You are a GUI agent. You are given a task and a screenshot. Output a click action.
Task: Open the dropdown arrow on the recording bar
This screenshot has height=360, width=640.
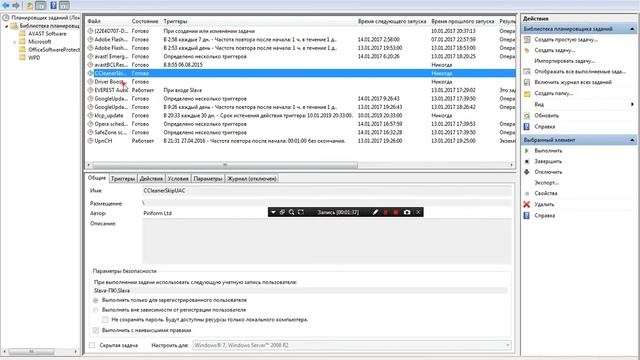pos(273,212)
